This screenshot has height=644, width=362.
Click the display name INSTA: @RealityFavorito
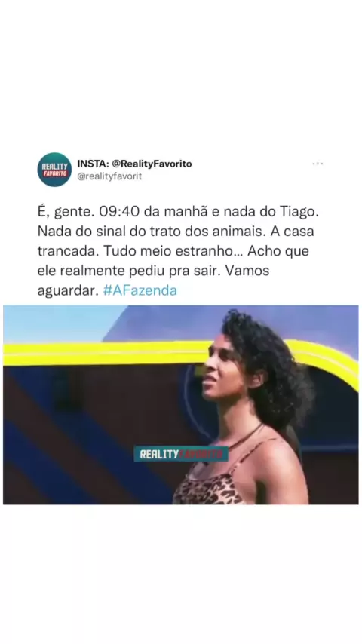134,164
